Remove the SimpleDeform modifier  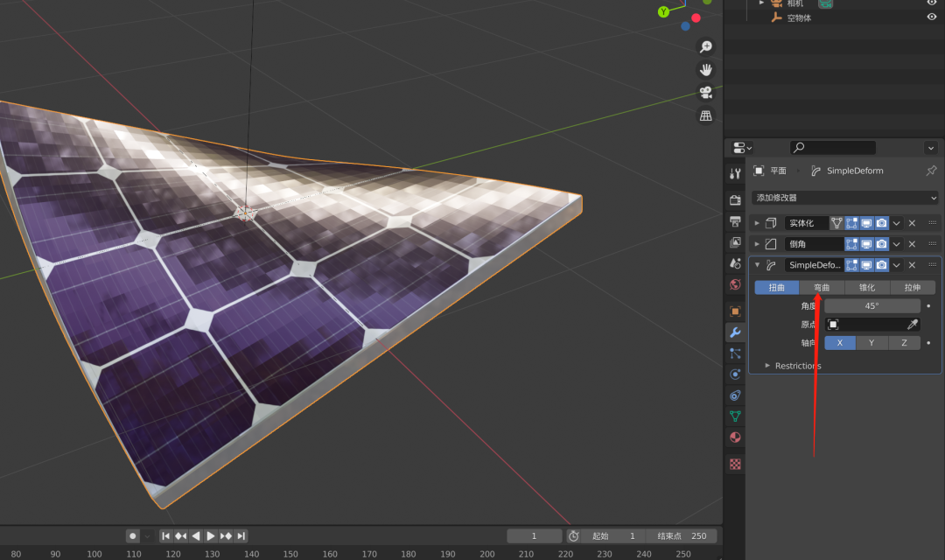click(x=912, y=265)
